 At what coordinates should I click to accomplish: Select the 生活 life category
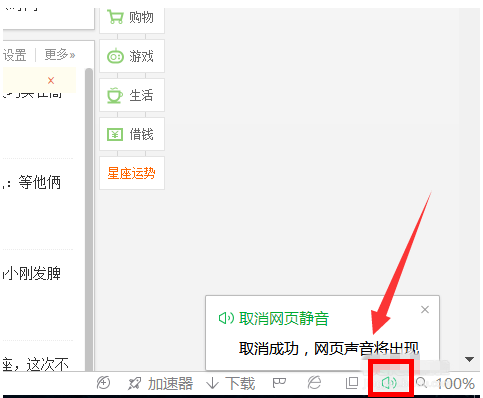[132, 95]
